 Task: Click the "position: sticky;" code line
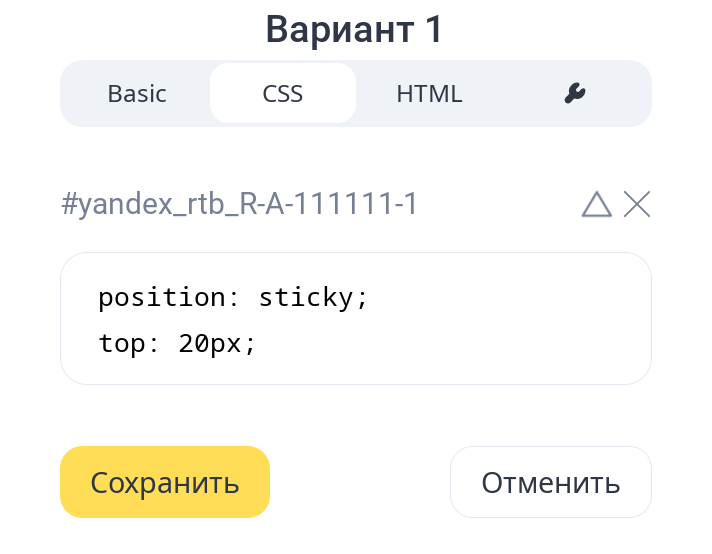click(234, 297)
